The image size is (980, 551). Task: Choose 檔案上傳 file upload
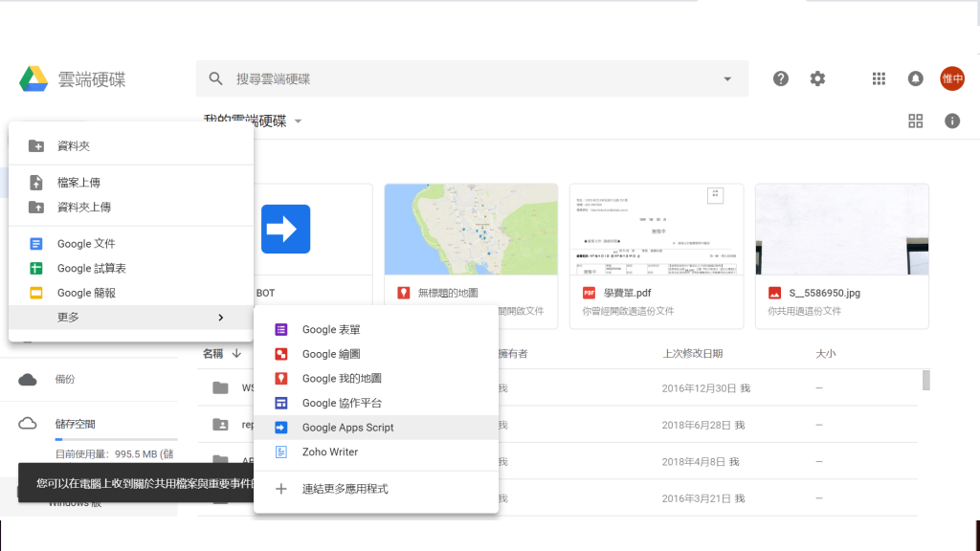pyautogui.click(x=131, y=183)
